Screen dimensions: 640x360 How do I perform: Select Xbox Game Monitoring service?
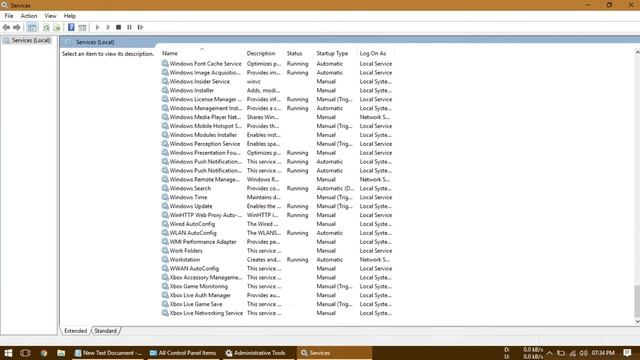click(277, 287)
